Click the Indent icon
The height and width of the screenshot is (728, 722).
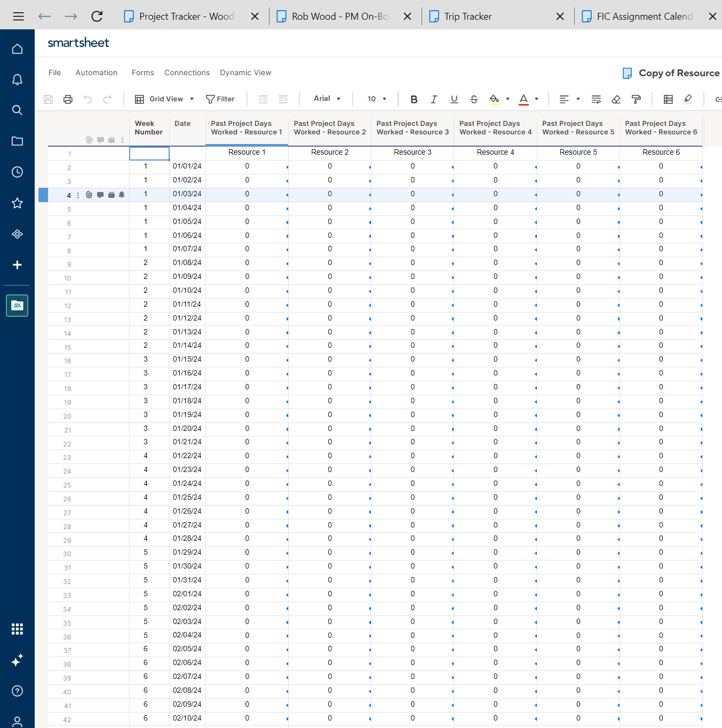(283, 99)
